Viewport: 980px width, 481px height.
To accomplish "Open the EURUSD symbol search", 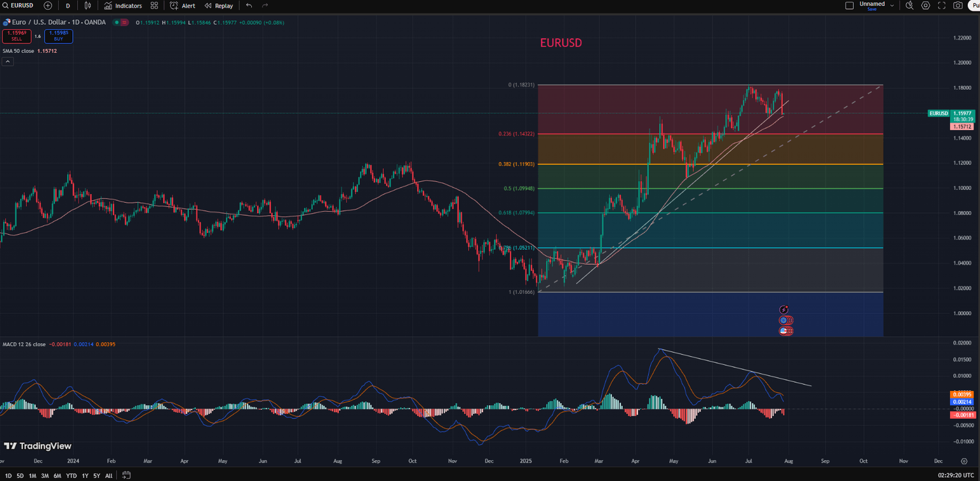I will [19, 6].
